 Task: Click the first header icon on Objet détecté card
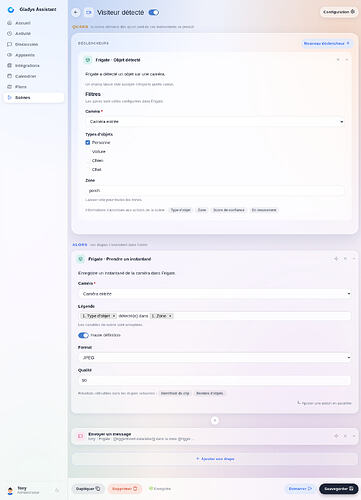pos(338,60)
